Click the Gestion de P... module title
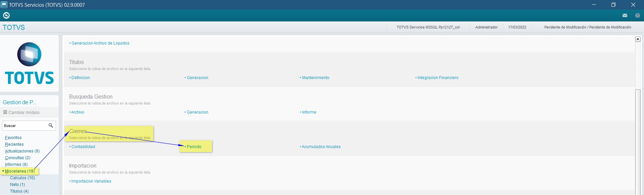The image size is (644, 195). pyautogui.click(x=19, y=102)
